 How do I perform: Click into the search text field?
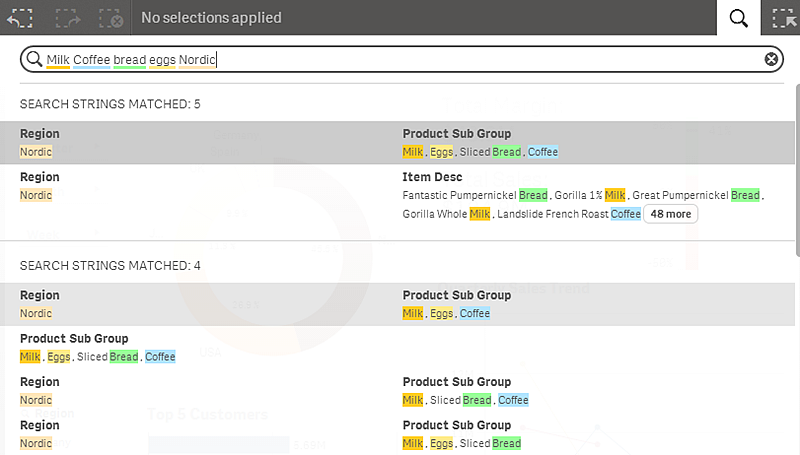tap(400, 60)
